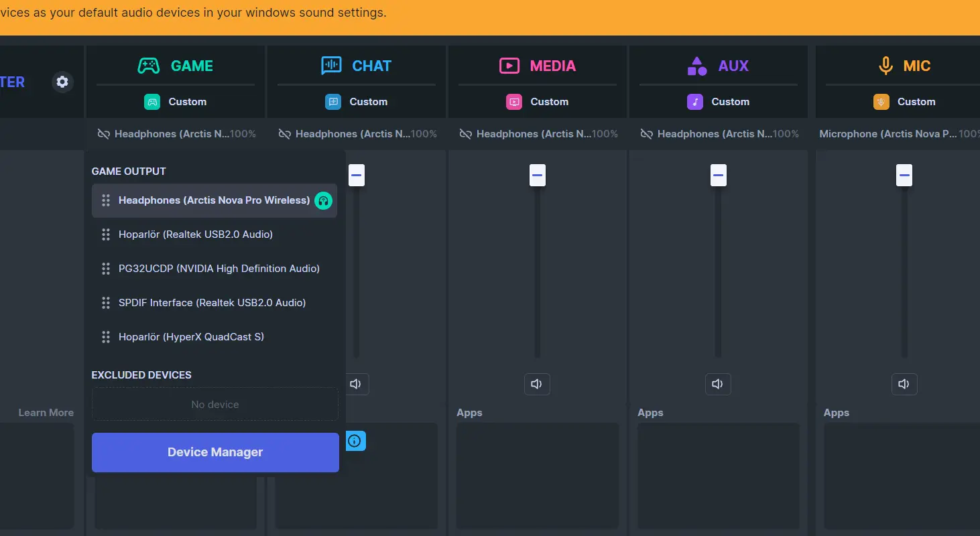Click the GAME OUTPUT heading
The width and height of the screenshot is (980, 536).
(129, 172)
